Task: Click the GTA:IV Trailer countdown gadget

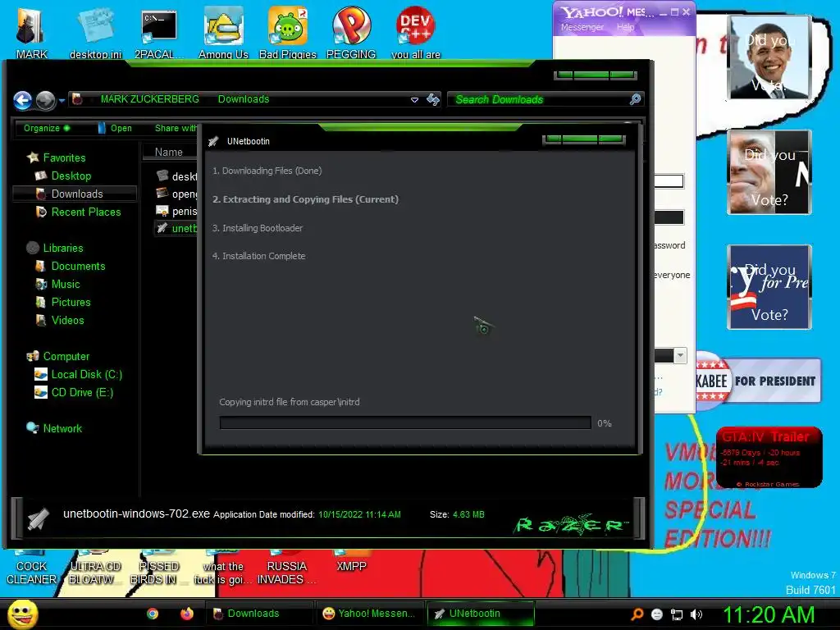Action: click(769, 457)
